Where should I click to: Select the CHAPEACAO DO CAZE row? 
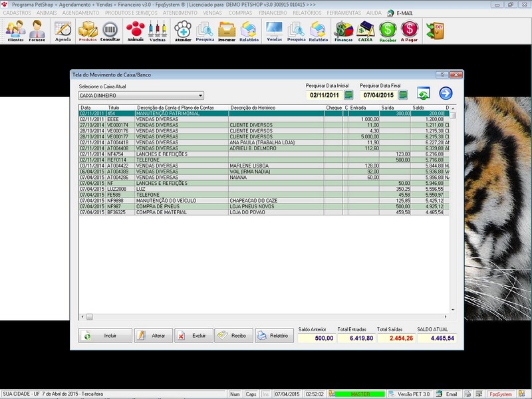tap(264, 201)
